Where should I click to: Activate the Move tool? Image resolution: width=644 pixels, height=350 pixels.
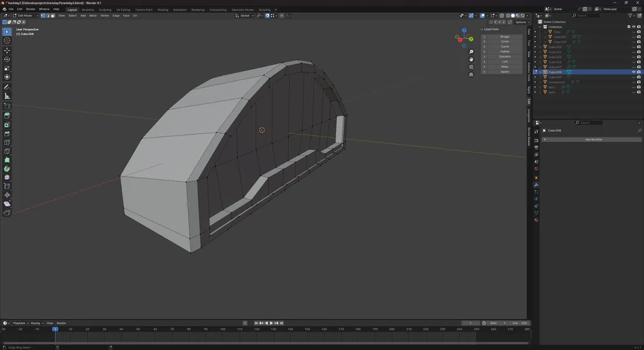coord(7,50)
